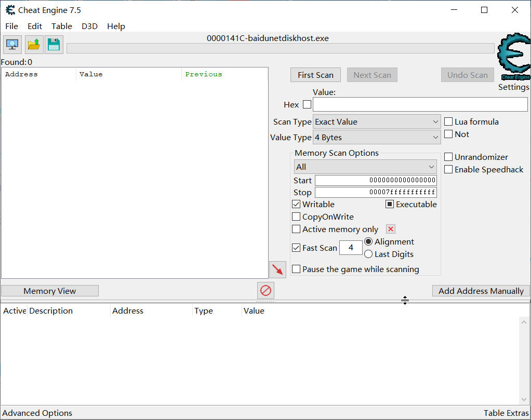Click the Settings label

point(514,87)
